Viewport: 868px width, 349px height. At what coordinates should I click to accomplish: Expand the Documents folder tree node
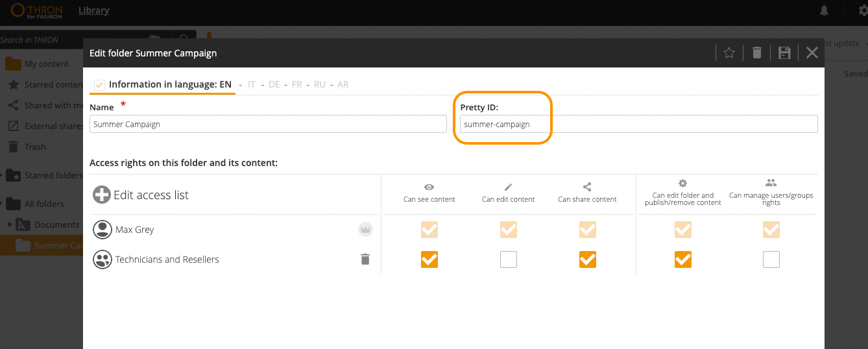pyautogui.click(x=10, y=224)
